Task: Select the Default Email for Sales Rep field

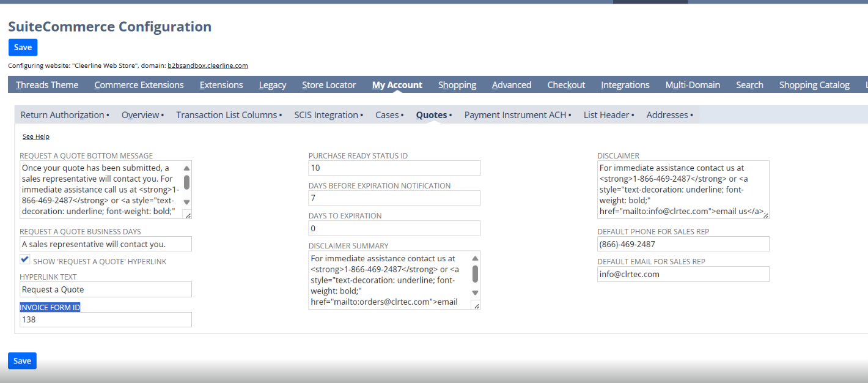Action: tap(683, 275)
